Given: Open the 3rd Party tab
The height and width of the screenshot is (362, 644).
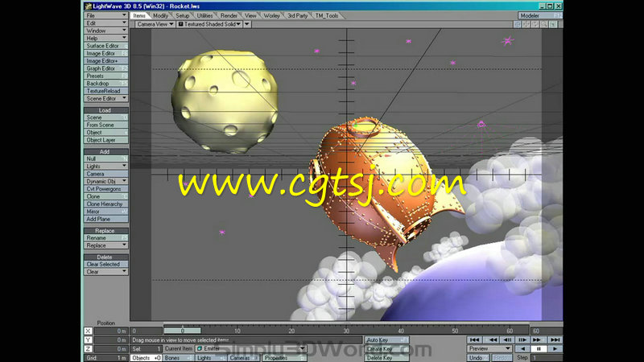Looking at the screenshot, I should 297,15.
